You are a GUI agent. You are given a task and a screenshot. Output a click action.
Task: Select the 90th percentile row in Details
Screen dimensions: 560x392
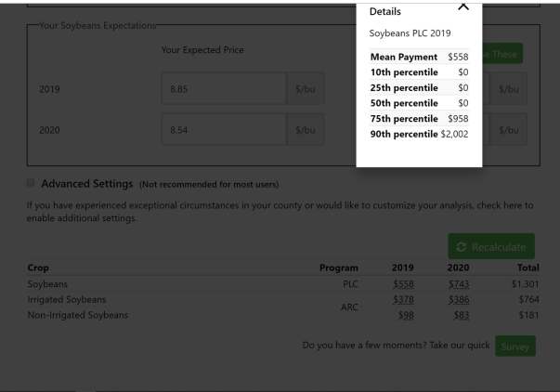click(x=419, y=135)
